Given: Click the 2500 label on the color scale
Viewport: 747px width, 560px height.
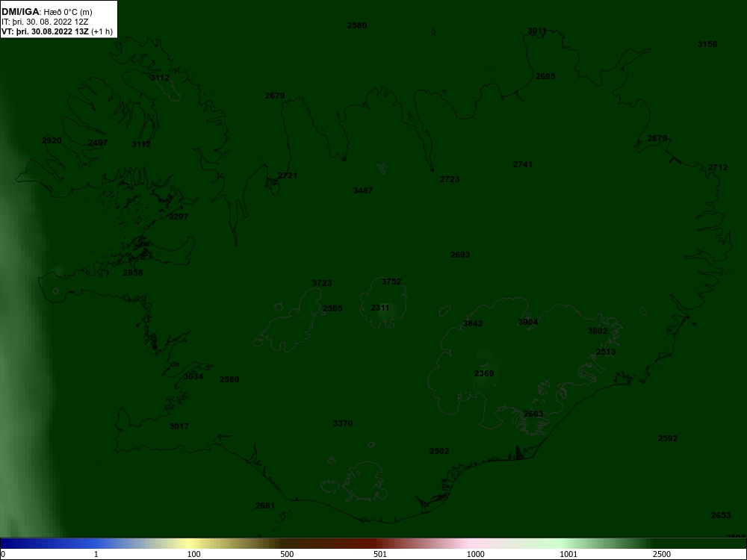Looking at the screenshot, I should 662,554.
